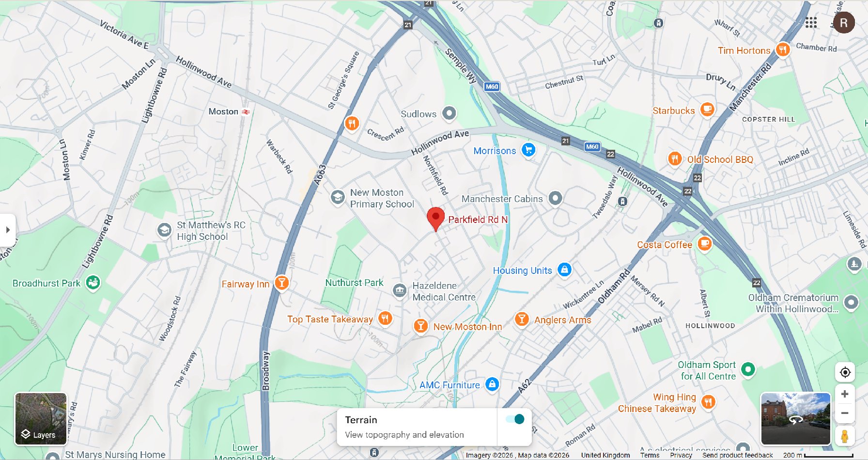Screen dimensions: 868x460
Task: Zoom in with the plus button
Action: click(845, 394)
